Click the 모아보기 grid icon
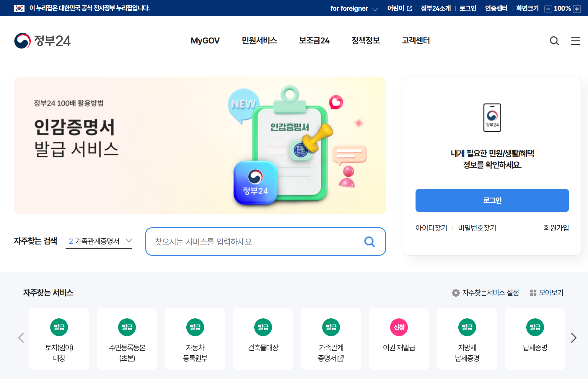Image resolution: width=588 pixels, height=379 pixels. [533, 293]
